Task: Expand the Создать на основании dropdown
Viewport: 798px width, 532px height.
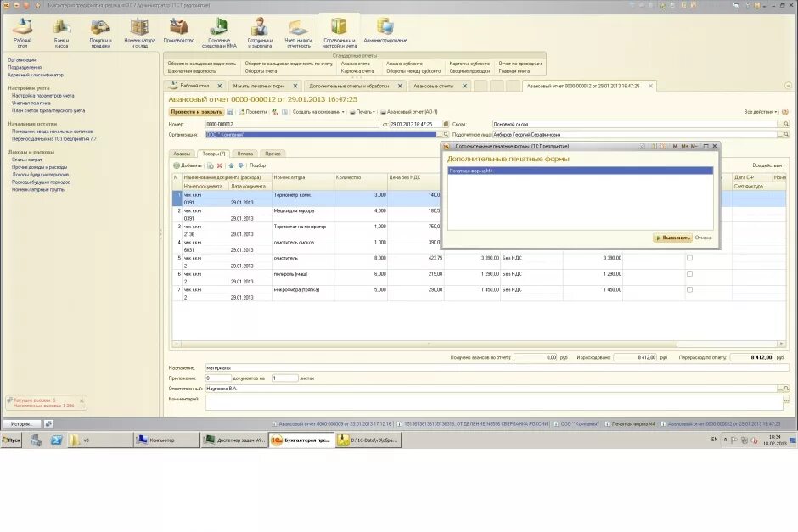Action: pos(318,112)
